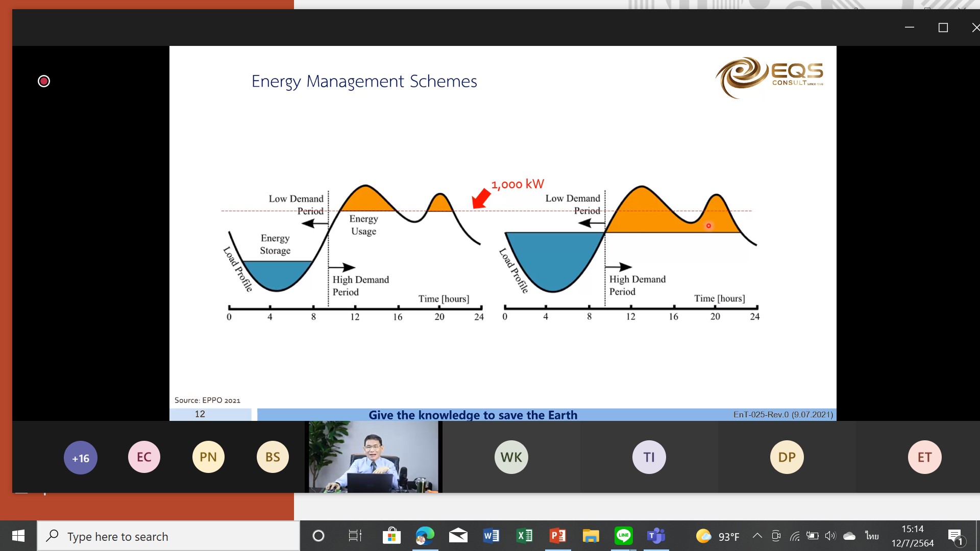The height and width of the screenshot is (551, 980).
Task: Select participant avatar WK
Action: point(511,457)
